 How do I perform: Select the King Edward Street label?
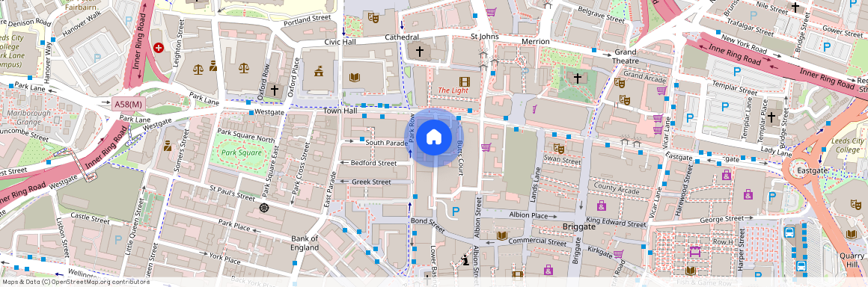click(616, 222)
